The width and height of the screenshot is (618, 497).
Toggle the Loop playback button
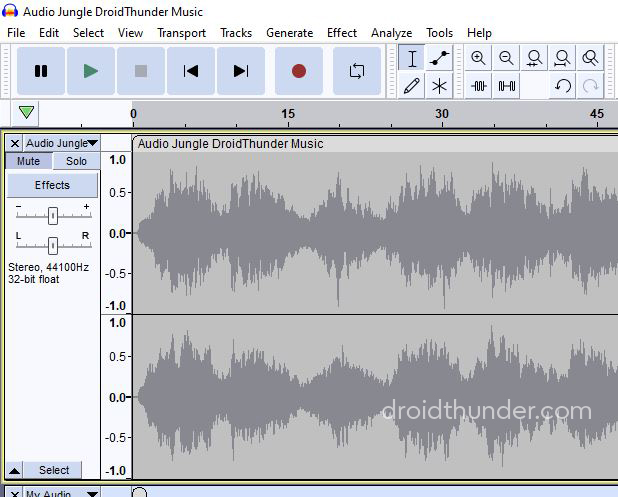coord(357,71)
